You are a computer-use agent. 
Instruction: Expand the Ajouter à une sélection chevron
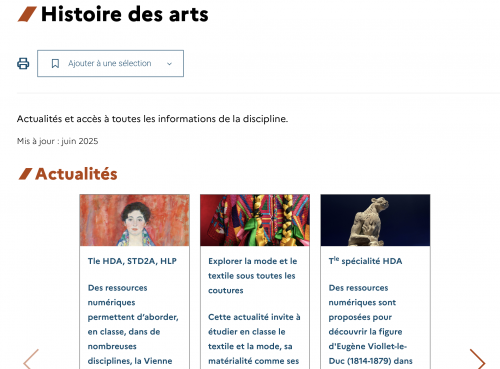[x=169, y=64]
